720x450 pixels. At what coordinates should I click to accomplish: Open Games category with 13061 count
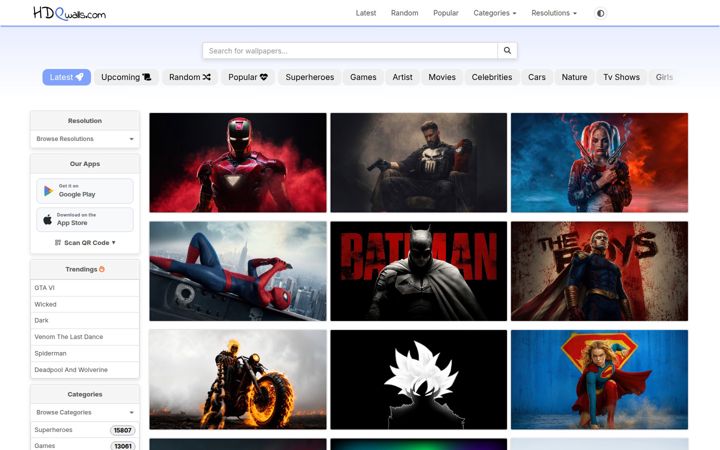click(x=85, y=445)
